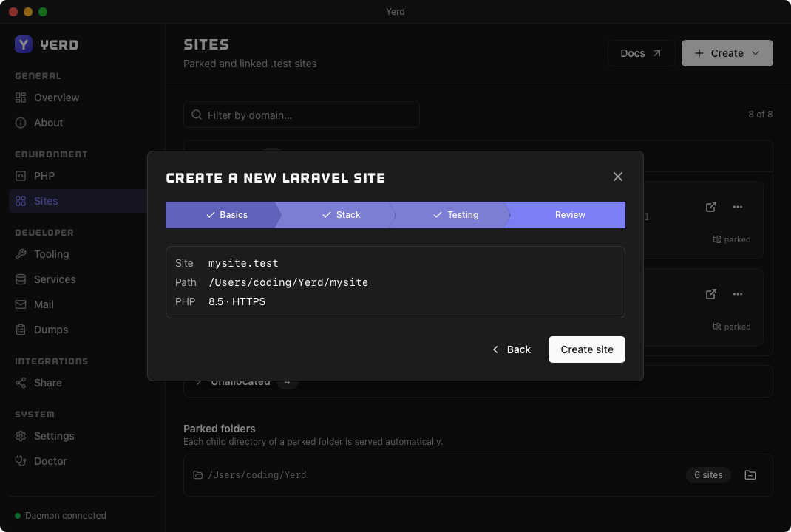Click the Back button
791x532 pixels.
(x=512, y=349)
